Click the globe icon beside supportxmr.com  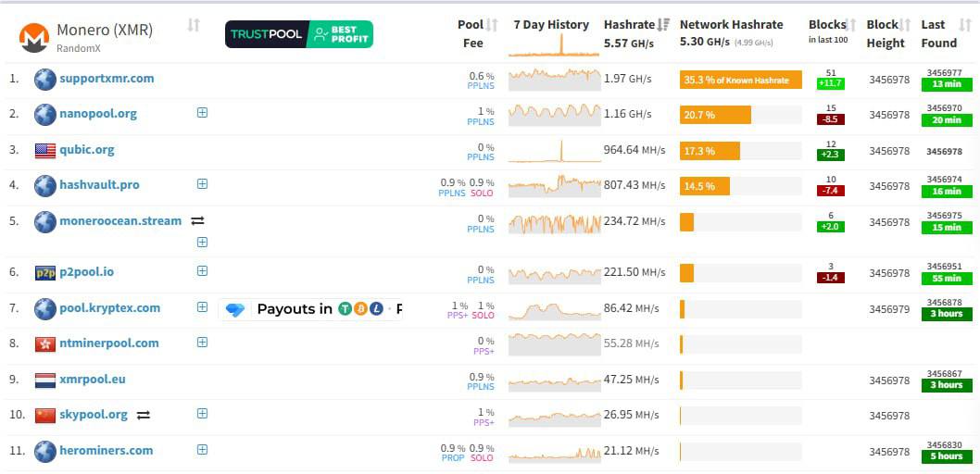tap(45, 80)
